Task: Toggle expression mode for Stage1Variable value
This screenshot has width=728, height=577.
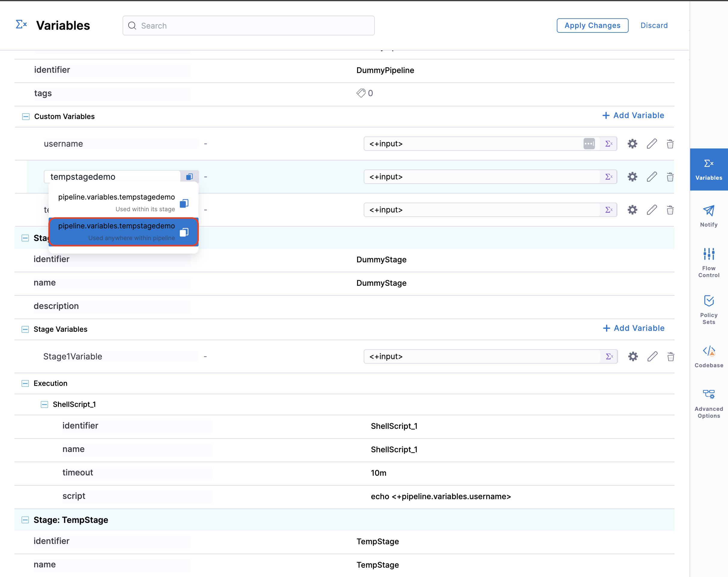Action: [x=609, y=356]
